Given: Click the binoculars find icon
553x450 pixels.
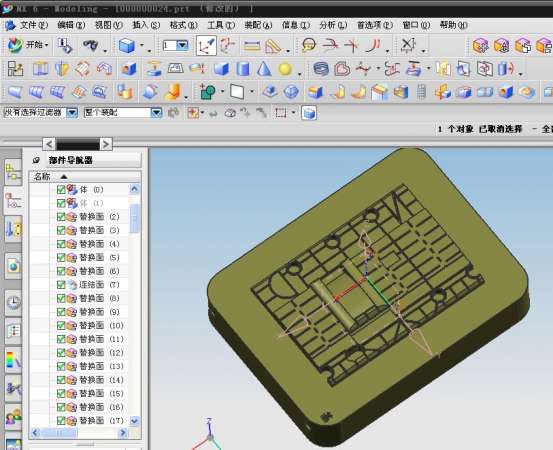Looking at the screenshot, I should click(x=91, y=45).
